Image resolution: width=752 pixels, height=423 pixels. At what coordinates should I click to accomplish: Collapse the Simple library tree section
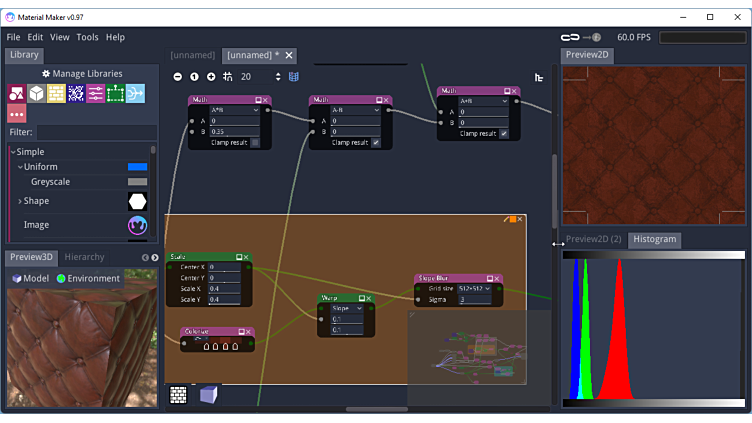tap(12, 152)
